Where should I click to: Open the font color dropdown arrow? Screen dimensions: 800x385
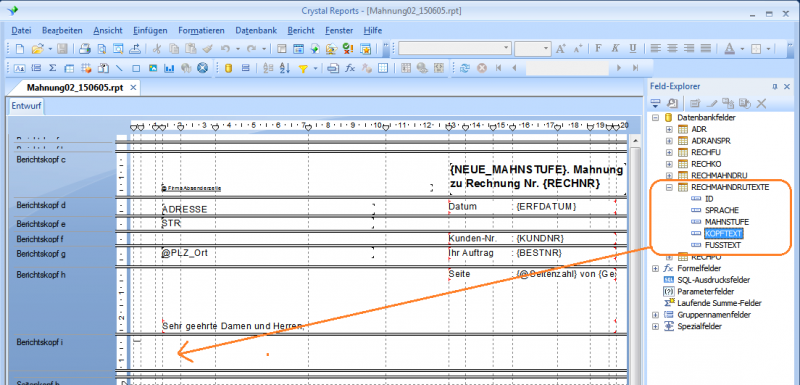click(742, 49)
